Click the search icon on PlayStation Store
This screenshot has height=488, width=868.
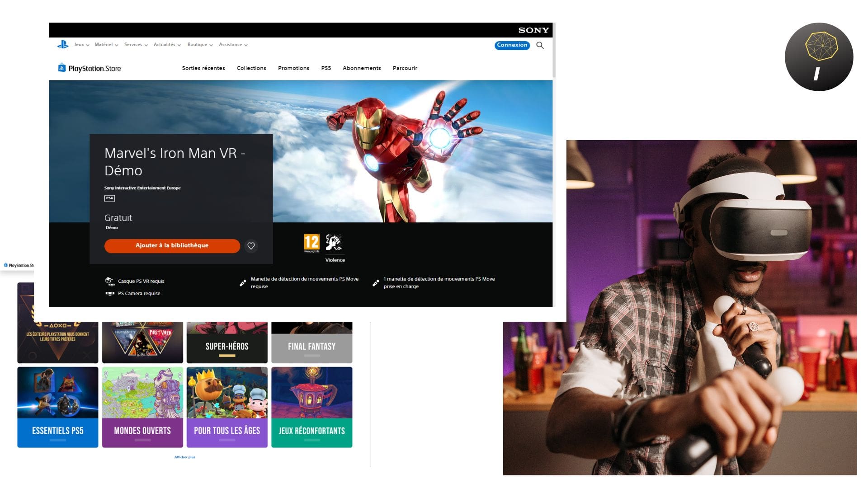540,45
